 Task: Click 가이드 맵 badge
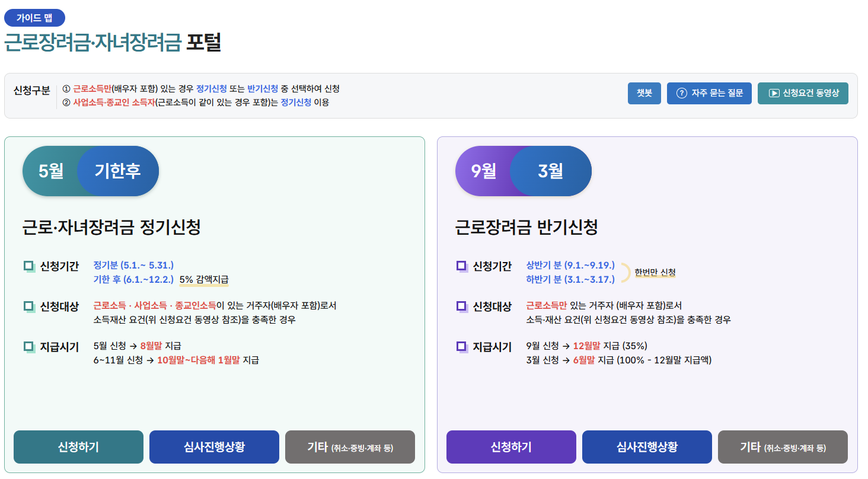[34, 18]
